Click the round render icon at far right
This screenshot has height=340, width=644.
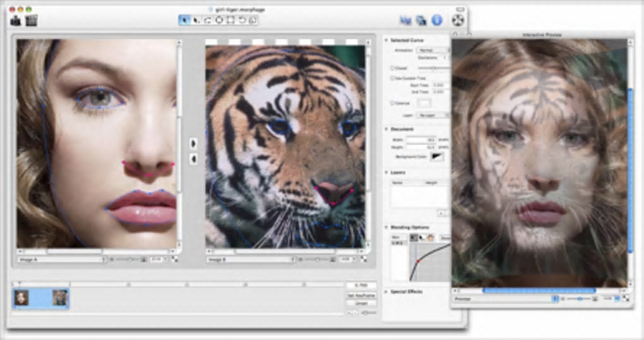coord(458,20)
